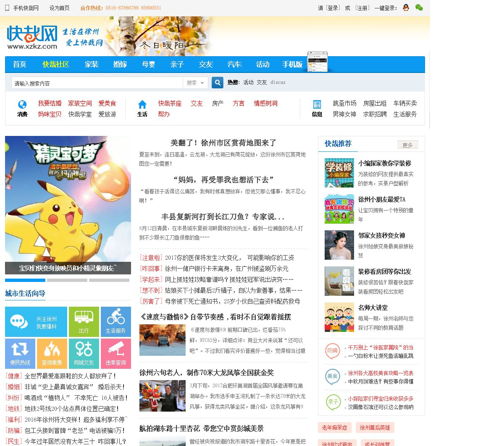This screenshot has height=446, width=504.
Task: Open the 违章查询 camera tile
Action: tap(116, 354)
